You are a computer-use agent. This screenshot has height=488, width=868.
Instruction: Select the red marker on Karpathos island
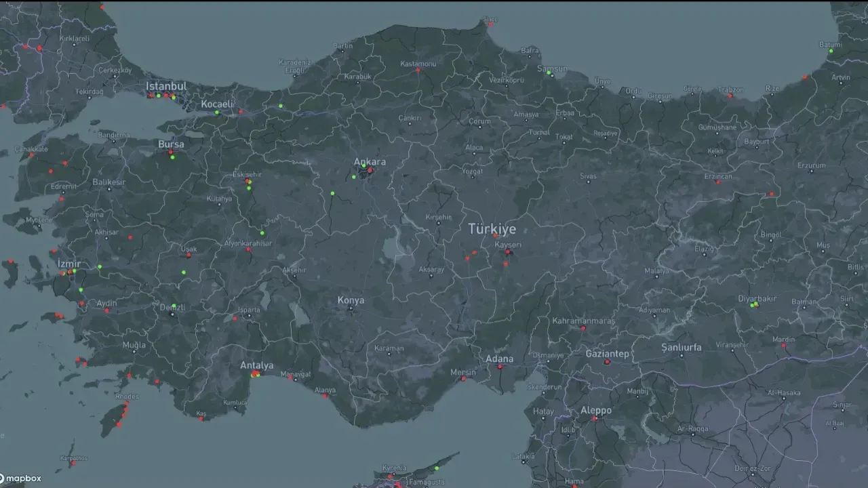(x=72, y=464)
